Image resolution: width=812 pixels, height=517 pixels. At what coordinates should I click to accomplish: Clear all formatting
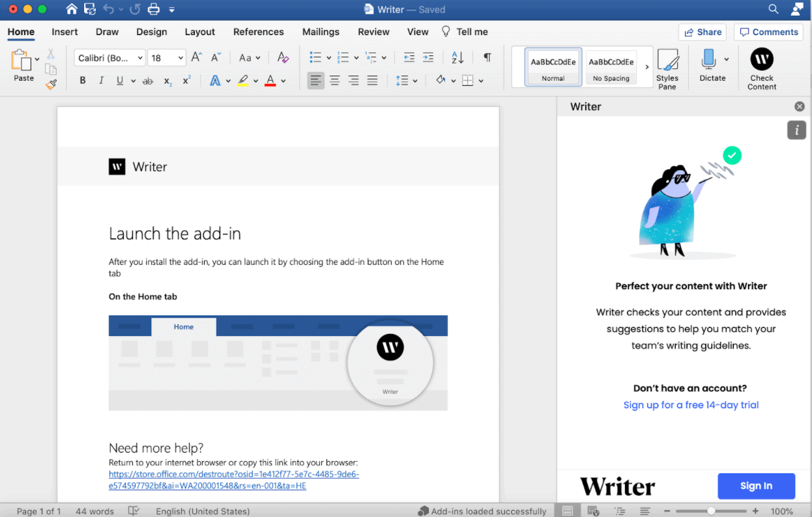(283, 57)
